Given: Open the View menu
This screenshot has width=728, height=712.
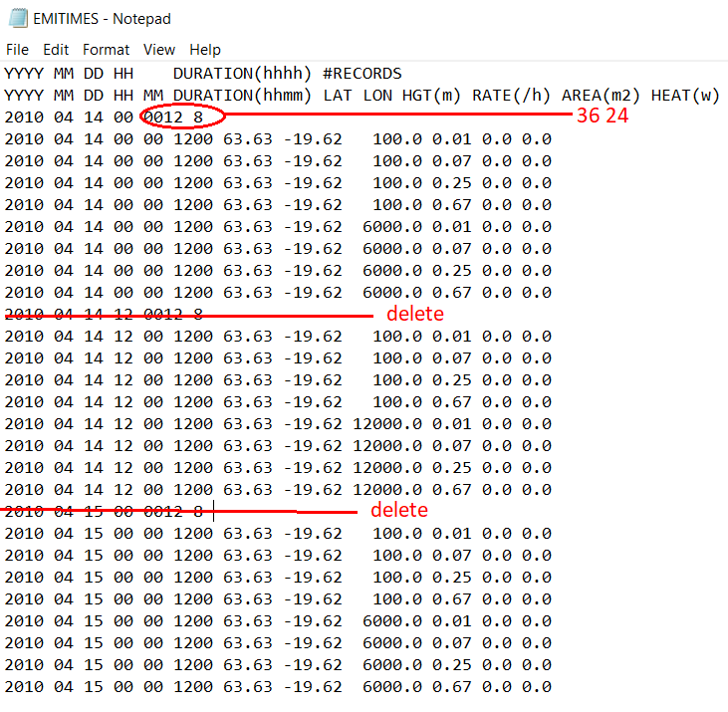Looking at the screenshot, I should click(158, 50).
